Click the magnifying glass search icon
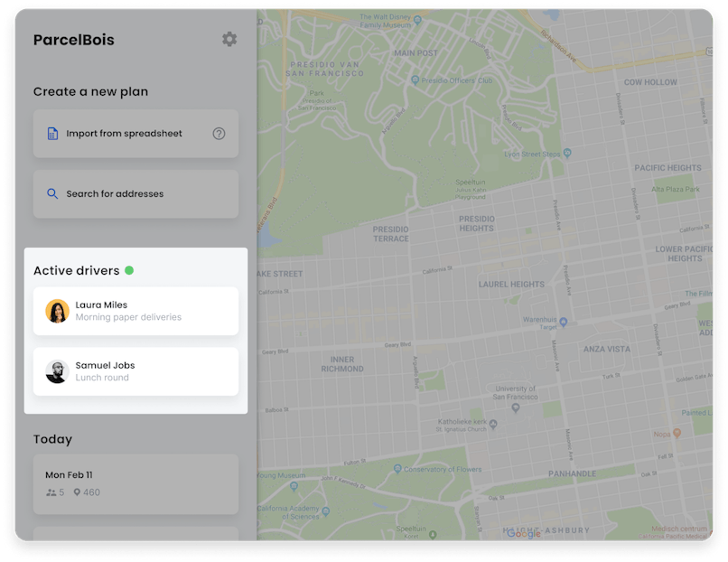Viewport: 728px width, 562px height. (x=52, y=192)
